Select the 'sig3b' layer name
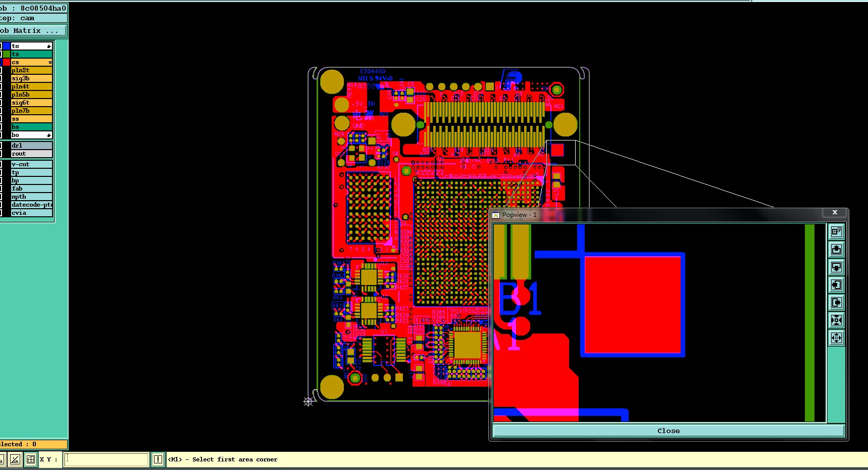This screenshot has width=868, height=470. (x=31, y=78)
